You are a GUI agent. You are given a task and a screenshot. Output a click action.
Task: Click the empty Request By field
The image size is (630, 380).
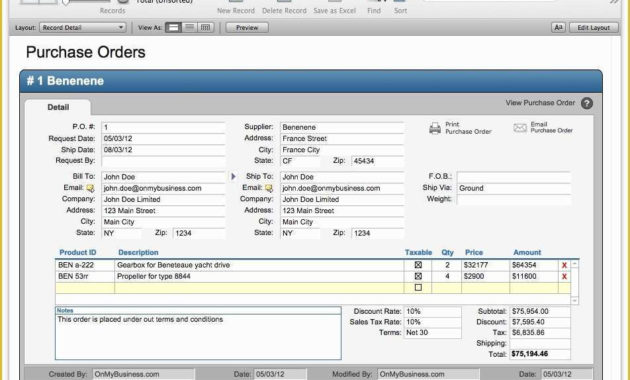click(x=163, y=161)
